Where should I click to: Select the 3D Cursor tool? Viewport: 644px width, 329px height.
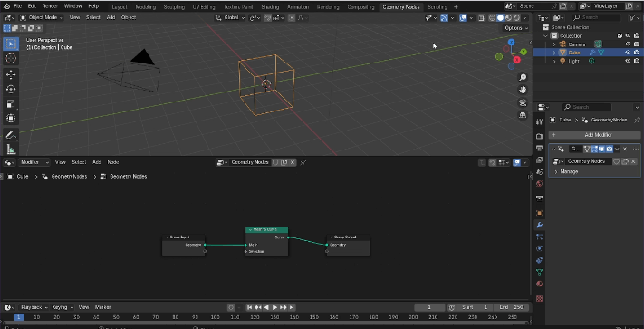pos(11,58)
